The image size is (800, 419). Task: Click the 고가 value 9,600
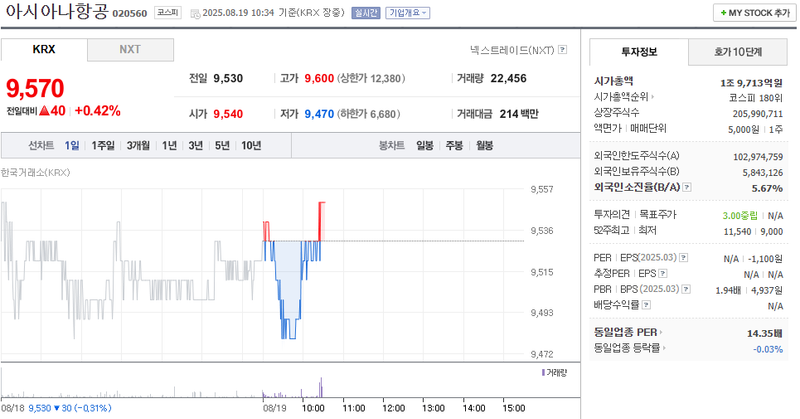(319, 79)
